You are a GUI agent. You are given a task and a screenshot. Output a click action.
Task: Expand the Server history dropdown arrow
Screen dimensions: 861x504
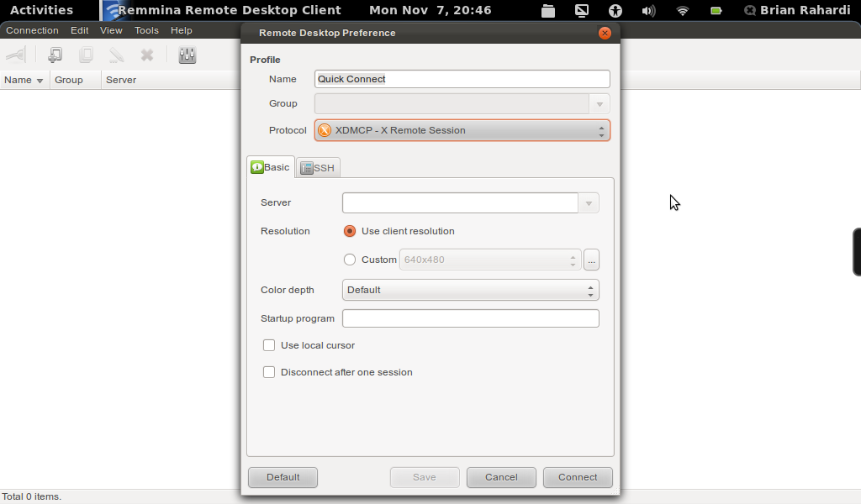pyautogui.click(x=589, y=203)
